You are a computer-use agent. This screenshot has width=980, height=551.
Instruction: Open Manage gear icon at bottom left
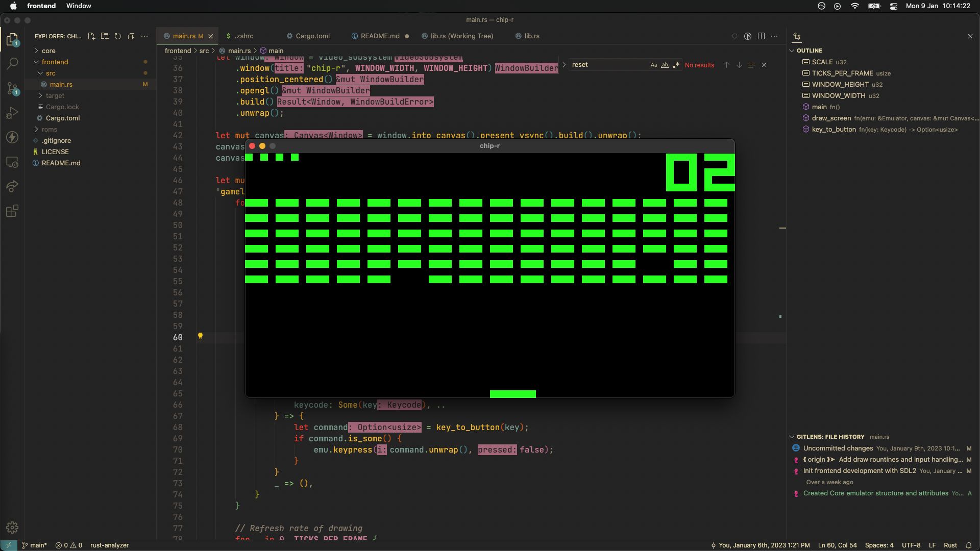click(12, 528)
